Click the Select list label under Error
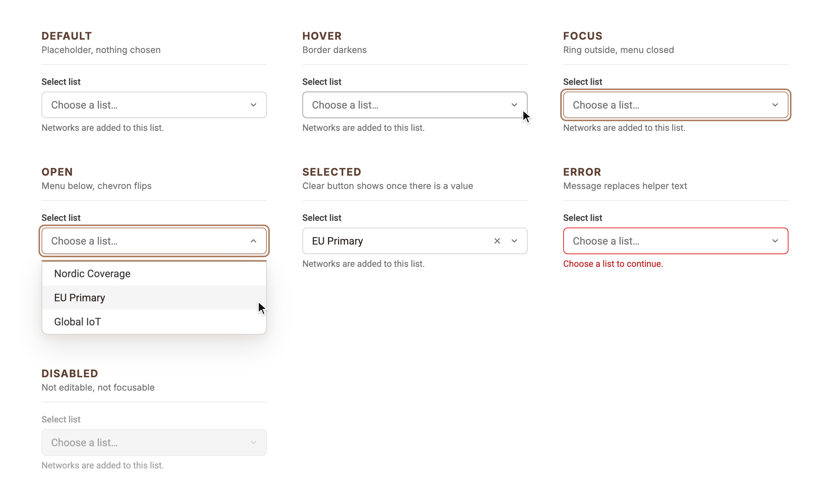Screen dimensions: 830x504 pyautogui.click(x=582, y=218)
